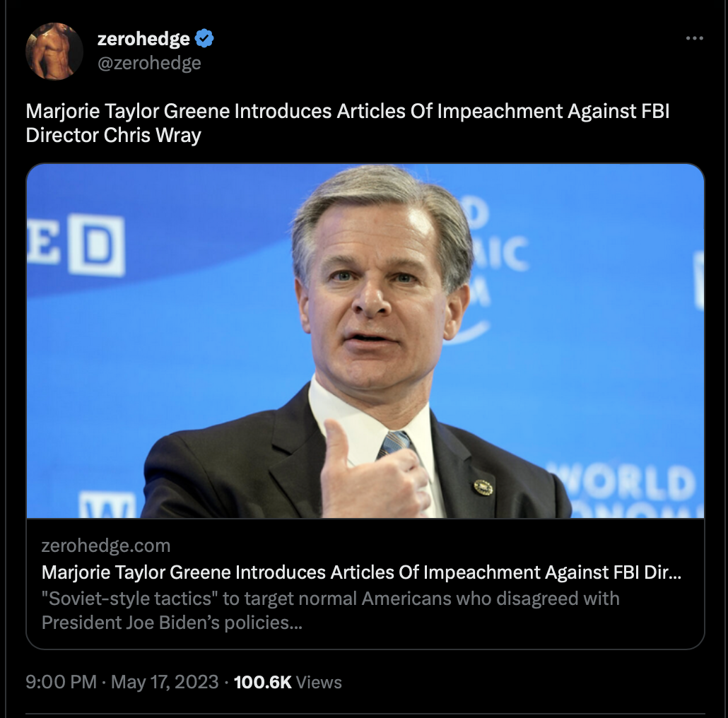Open the zerohedge profile avatar
Image resolution: width=728 pixels, height=718 pixels.
click(54, 51)
